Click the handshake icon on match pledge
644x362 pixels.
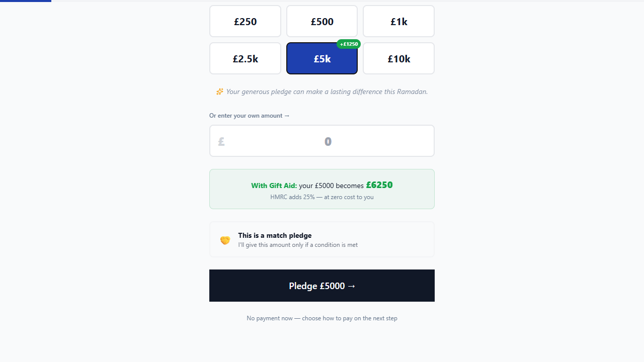point(225,240)
